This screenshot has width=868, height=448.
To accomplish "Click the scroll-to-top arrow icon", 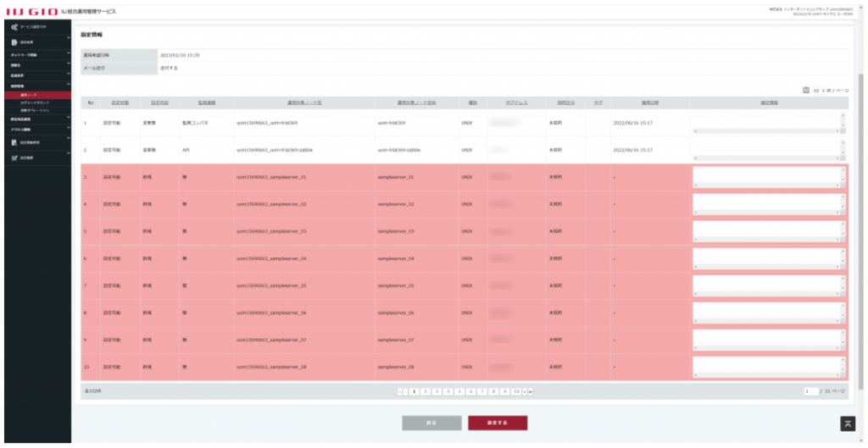I will coord(847,423).
